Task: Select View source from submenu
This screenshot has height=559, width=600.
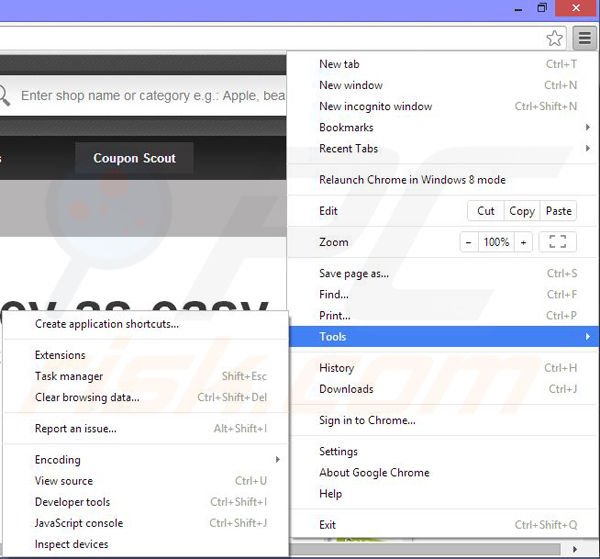Action: click(145, 481)
